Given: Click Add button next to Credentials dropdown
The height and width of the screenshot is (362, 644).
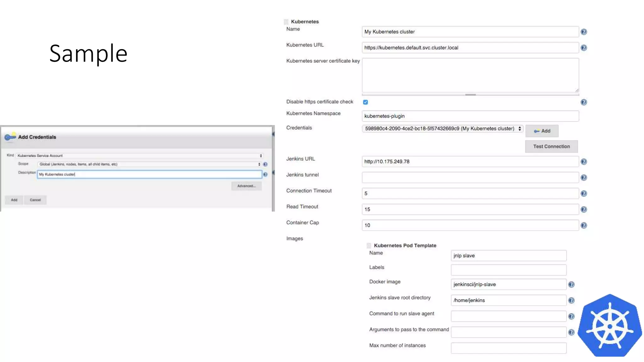Looking at the screenshot, I should tap(542, 131).
